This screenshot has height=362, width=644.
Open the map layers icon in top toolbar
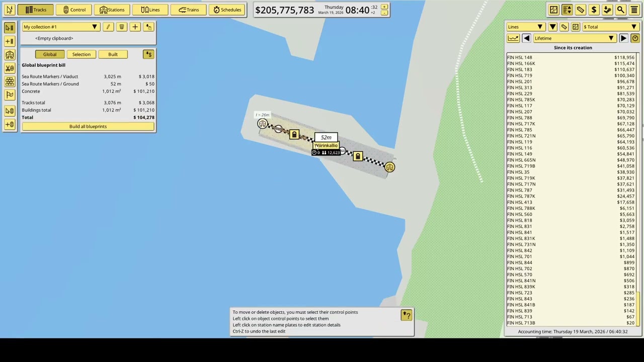point(553,10)
